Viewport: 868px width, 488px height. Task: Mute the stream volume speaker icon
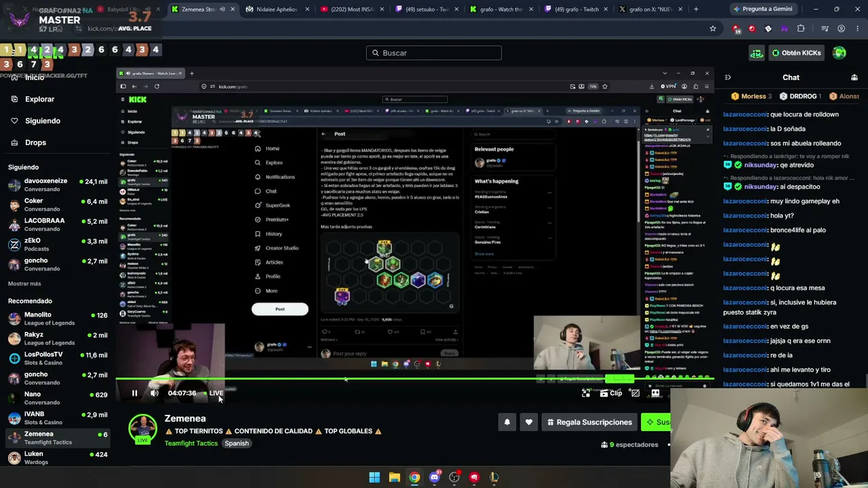[x=155, y=393]
